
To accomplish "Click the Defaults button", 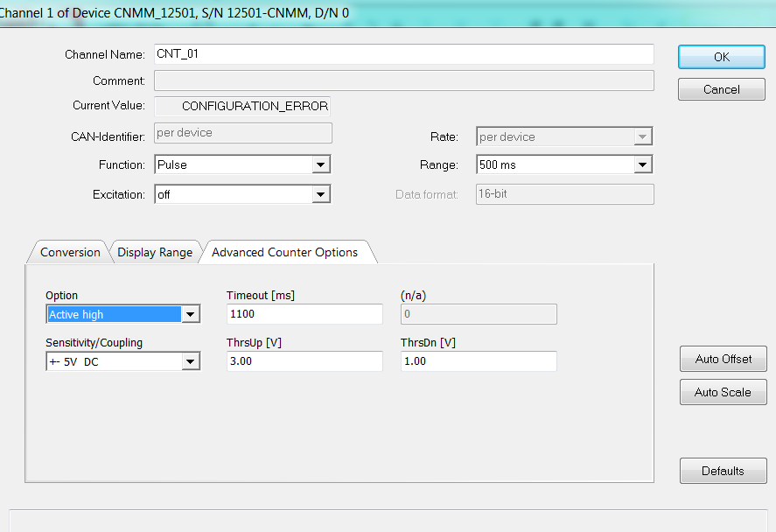I will tap(723, 471).
